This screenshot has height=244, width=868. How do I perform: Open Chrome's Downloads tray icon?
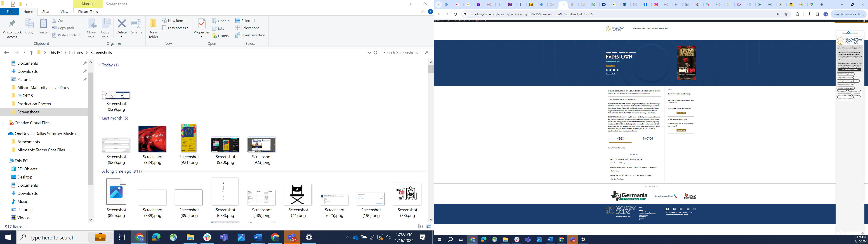pyautogui.click(x=809, y=14)
